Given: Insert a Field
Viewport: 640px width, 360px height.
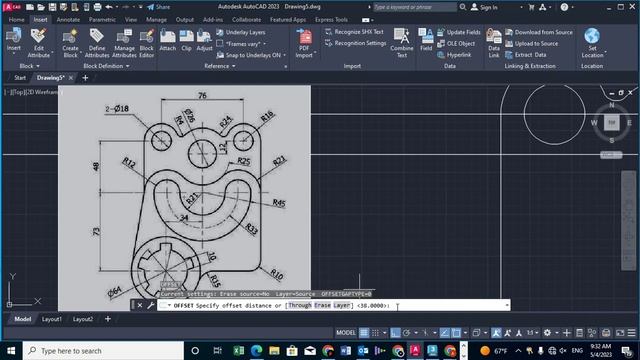Looking at the screenshot, I should tap(426, 40).
